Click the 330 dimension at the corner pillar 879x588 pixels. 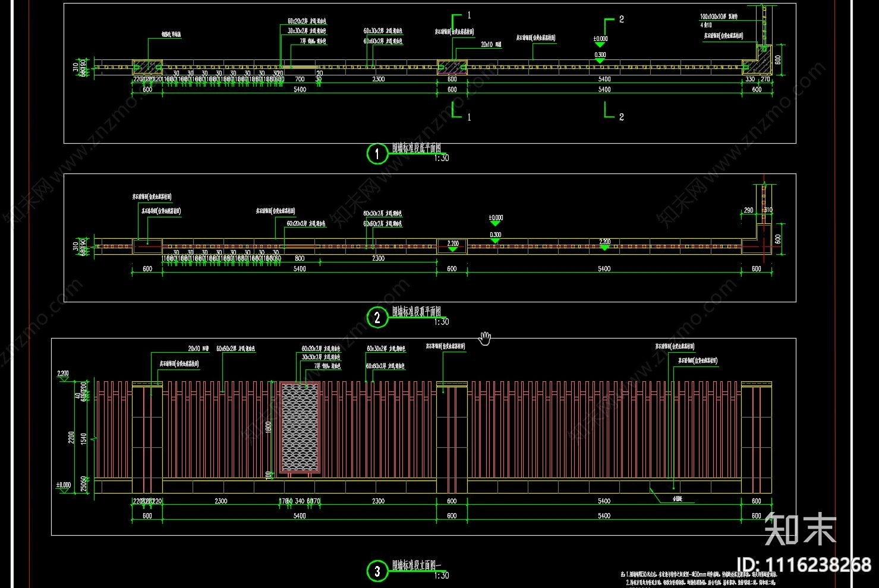tap(750, 79)
